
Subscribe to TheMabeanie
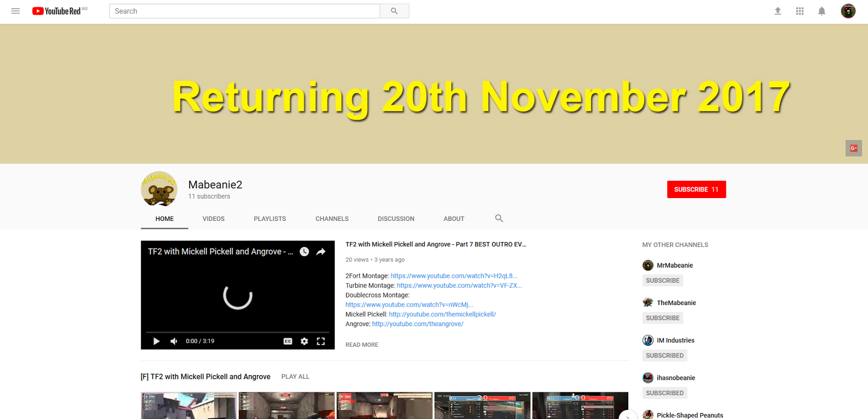662,318
